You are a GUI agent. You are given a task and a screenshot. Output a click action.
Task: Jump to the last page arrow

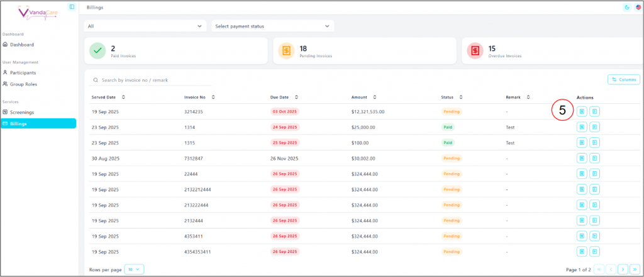635,269
